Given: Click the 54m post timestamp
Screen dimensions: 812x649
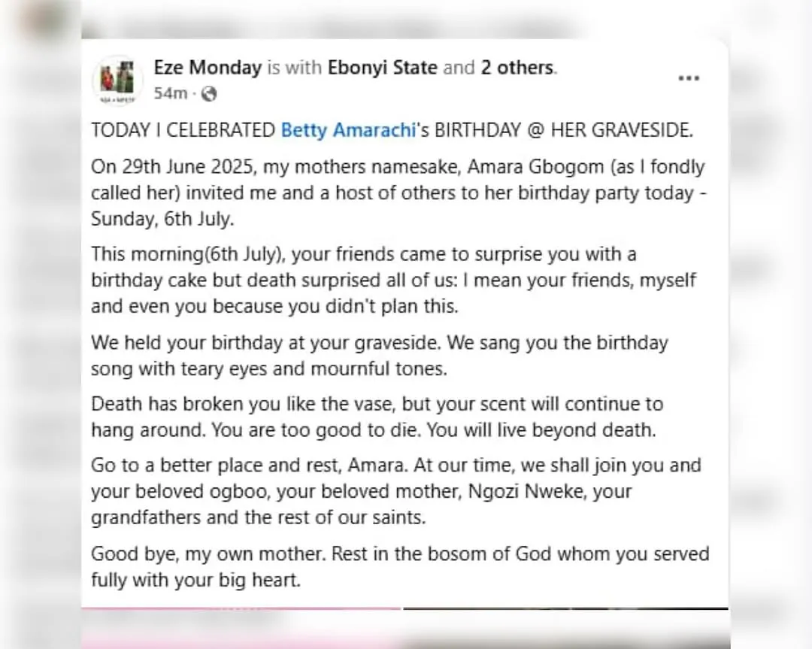Looking at the screenshot, I should 170,94.
